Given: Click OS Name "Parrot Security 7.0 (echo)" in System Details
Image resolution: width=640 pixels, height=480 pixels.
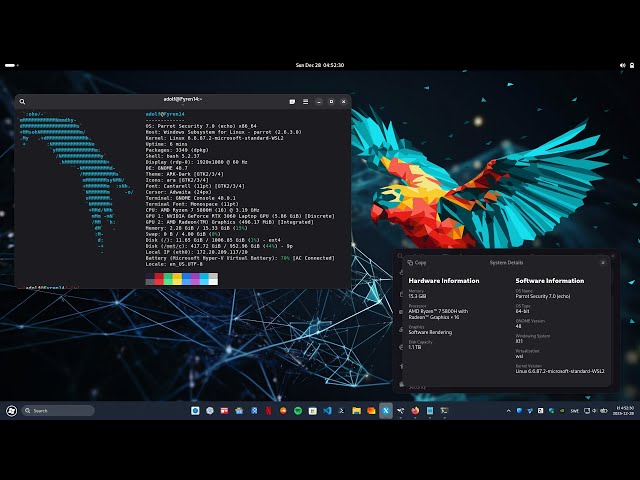Looking at the screenshot, I should (x=543, y=296).
